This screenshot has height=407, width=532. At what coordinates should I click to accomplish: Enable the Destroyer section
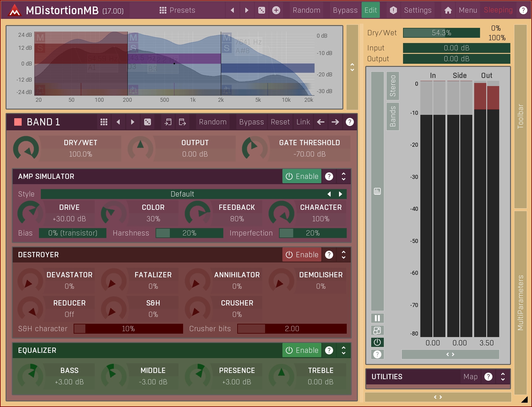[302, 255]
